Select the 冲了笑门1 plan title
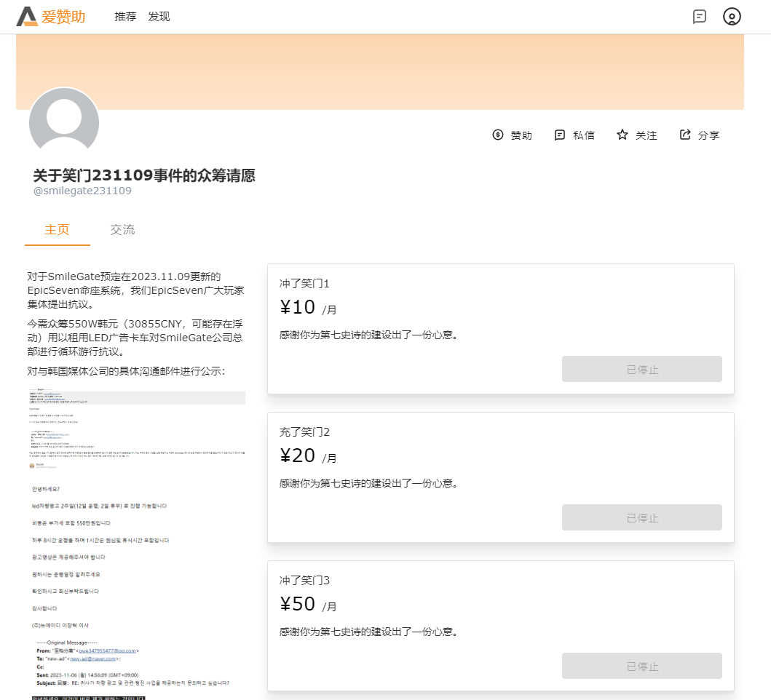Image resolution: width=771 pixels, height=700 pixels. coord(304,284)
